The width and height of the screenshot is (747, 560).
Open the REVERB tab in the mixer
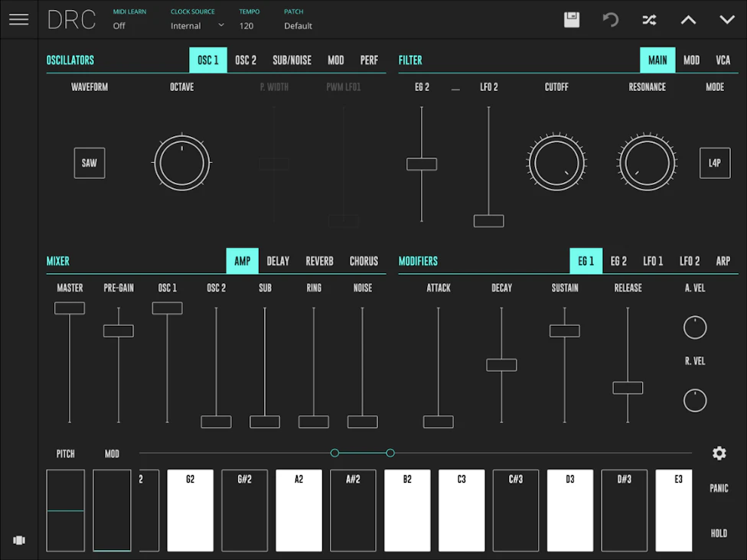point(319,260)
